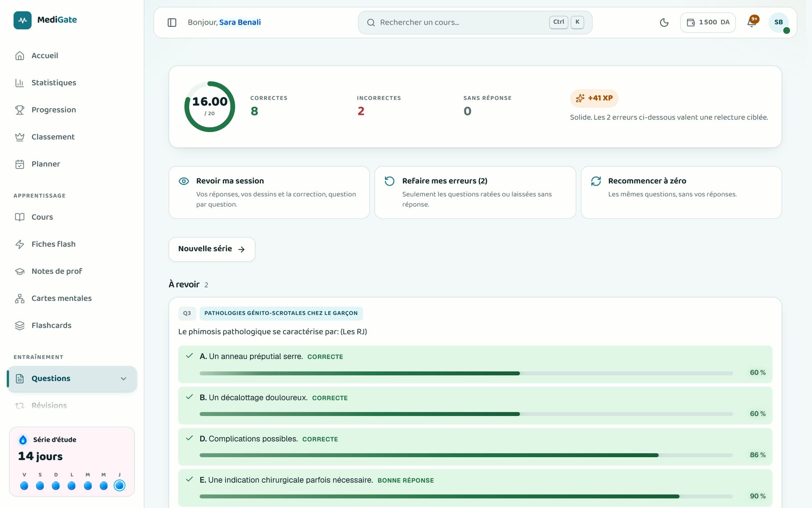Viewport: 812px width, 508px height.
Task: Open the SB user avatar menu
Action: 779,22
